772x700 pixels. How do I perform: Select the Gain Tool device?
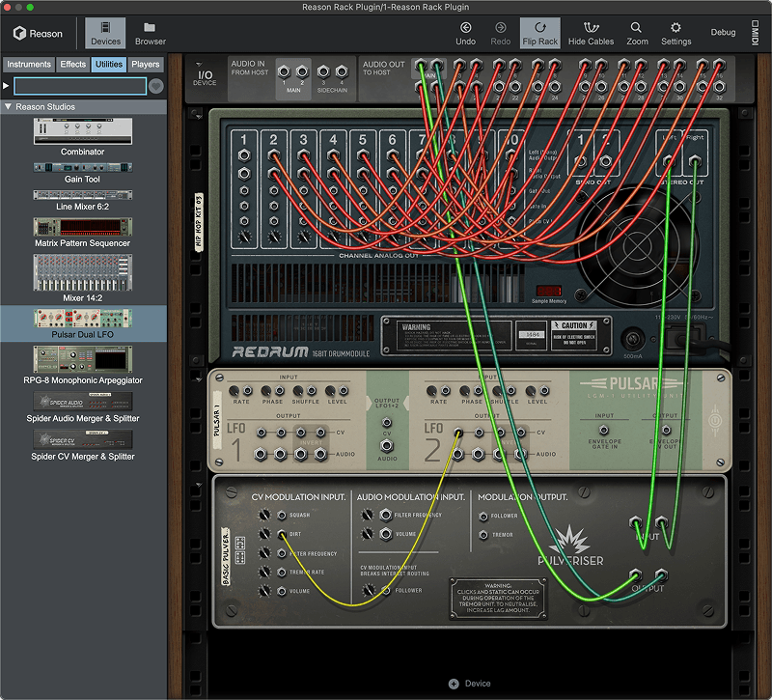coord(83,173)
